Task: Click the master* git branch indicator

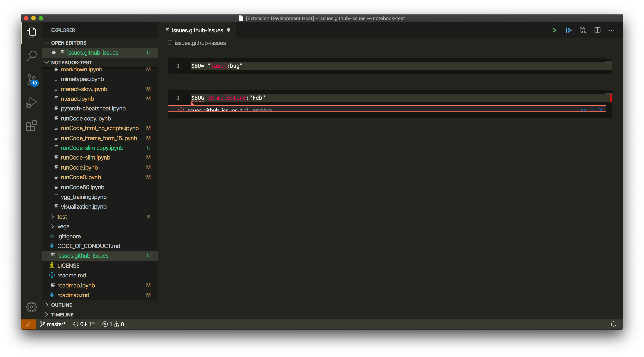Action: coord(53,324)
